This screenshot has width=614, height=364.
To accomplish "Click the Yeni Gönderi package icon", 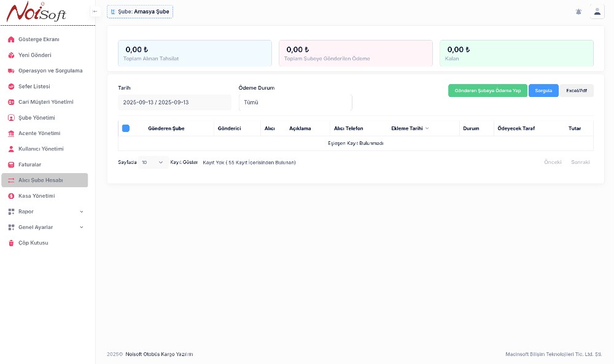I will tap(11, 55).
